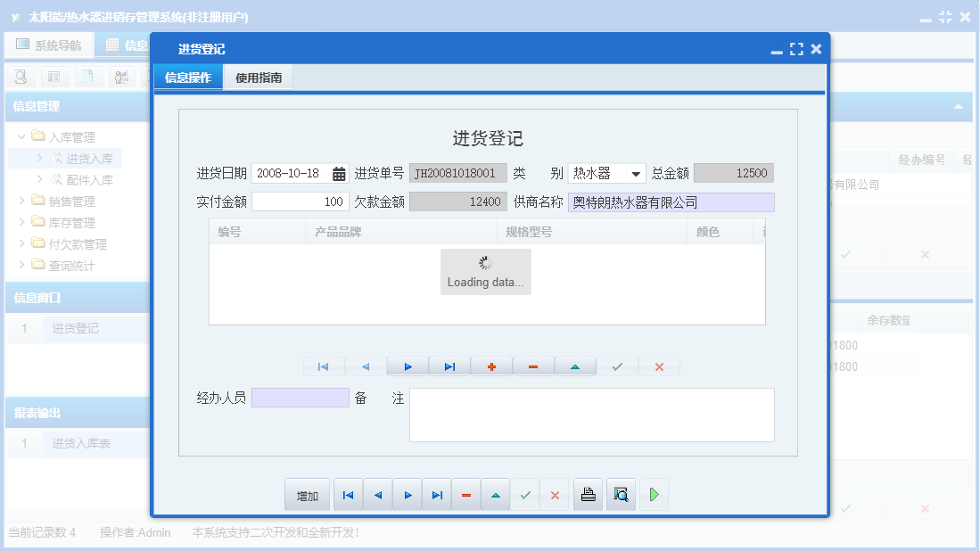Click the green run arrow icon
Screen dimensions: 980x551
(x=653, y=494)
